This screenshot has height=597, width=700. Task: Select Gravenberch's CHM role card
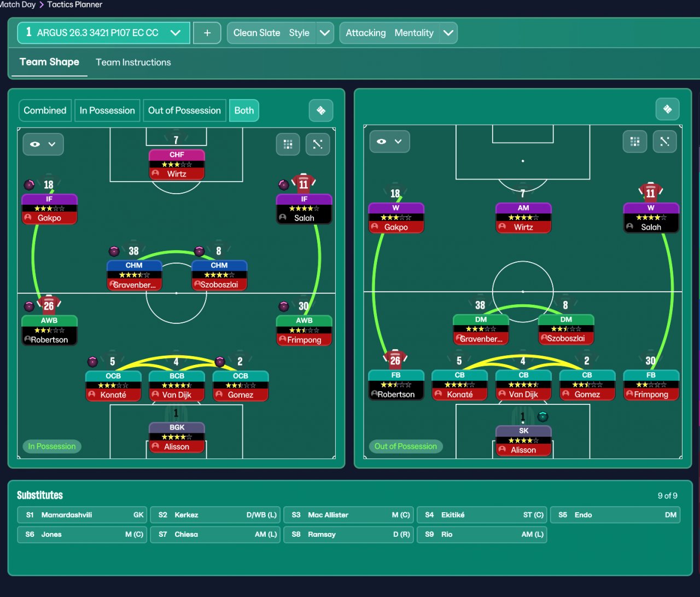(x=134, y=275)
